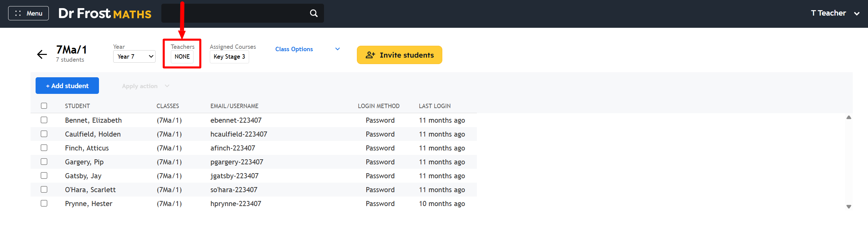Open the Class Options menu
Viewport: 868px width, 244px height.
[x=294, y=49]
